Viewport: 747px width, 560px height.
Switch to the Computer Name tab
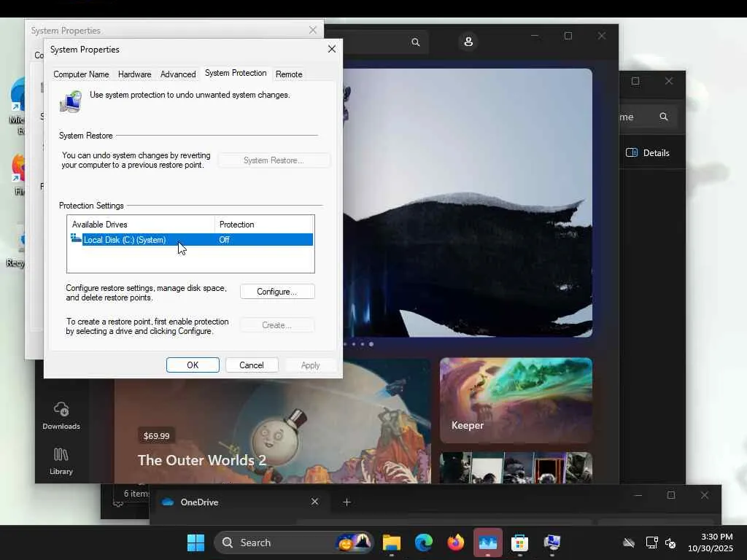tap(81, 74)
